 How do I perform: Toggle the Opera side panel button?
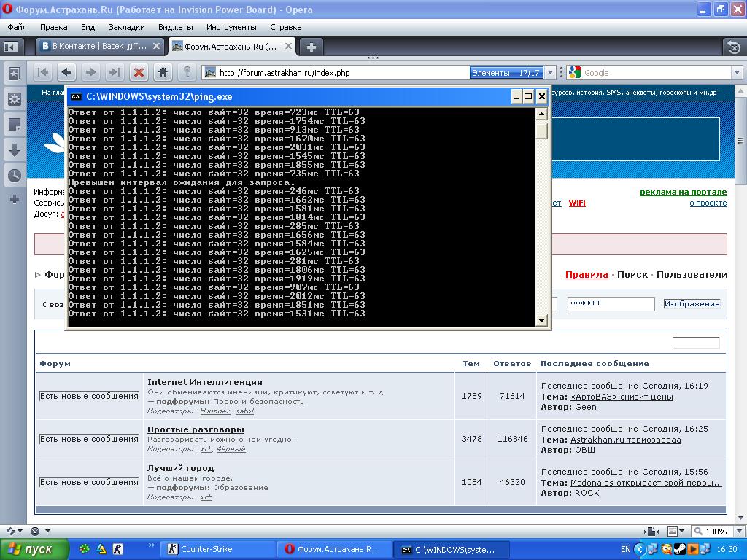[x=11, y=47]
